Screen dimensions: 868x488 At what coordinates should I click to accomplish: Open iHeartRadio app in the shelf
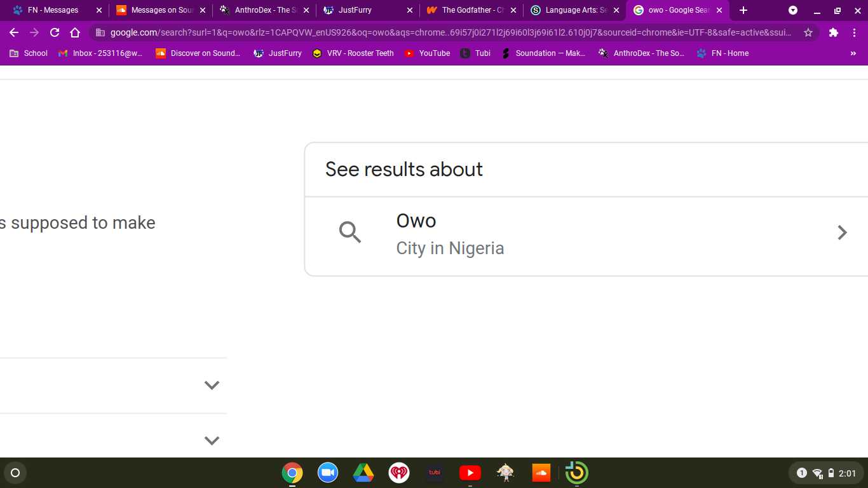pos(399,473)
